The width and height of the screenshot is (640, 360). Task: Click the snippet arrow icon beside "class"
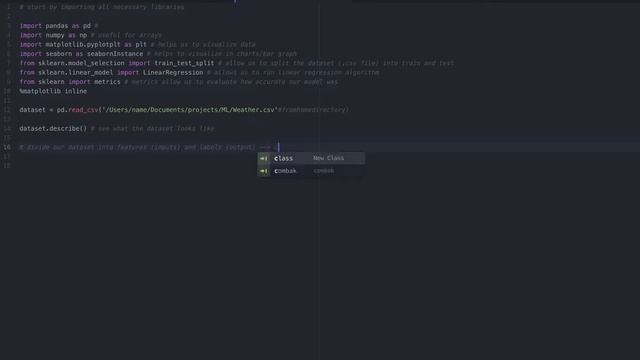pyautogui.click(x=264, y=158)
